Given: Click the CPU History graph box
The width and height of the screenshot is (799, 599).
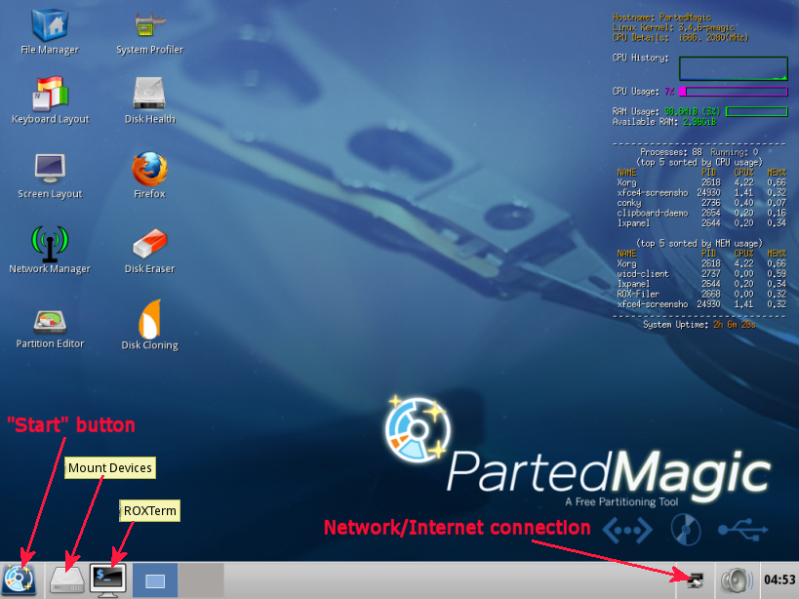Looking at the screenshot, I should click(x=733, y=68).
